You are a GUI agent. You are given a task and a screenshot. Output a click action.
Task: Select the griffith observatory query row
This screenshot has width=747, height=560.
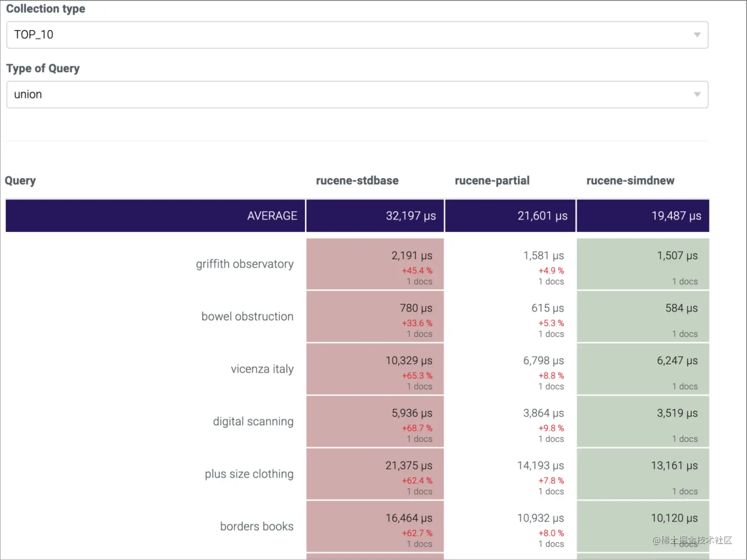(x=245, y=264)
